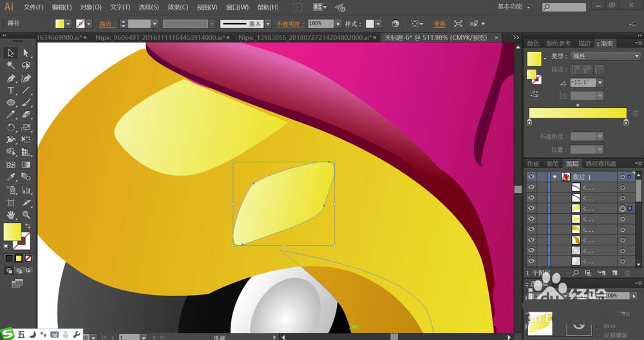Select the Scale tool
The image size is (644, 340).
pos(26,127)
